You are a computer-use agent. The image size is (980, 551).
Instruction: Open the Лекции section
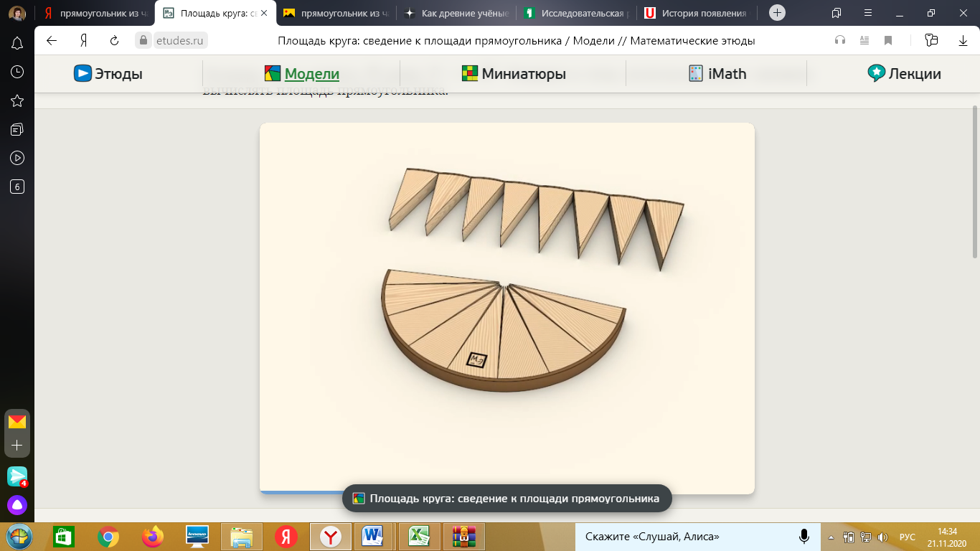pyautogui.click(x=904, y=73)
